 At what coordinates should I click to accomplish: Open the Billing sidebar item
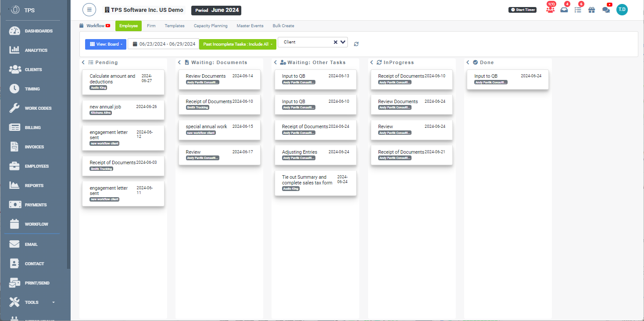[25, 127]
